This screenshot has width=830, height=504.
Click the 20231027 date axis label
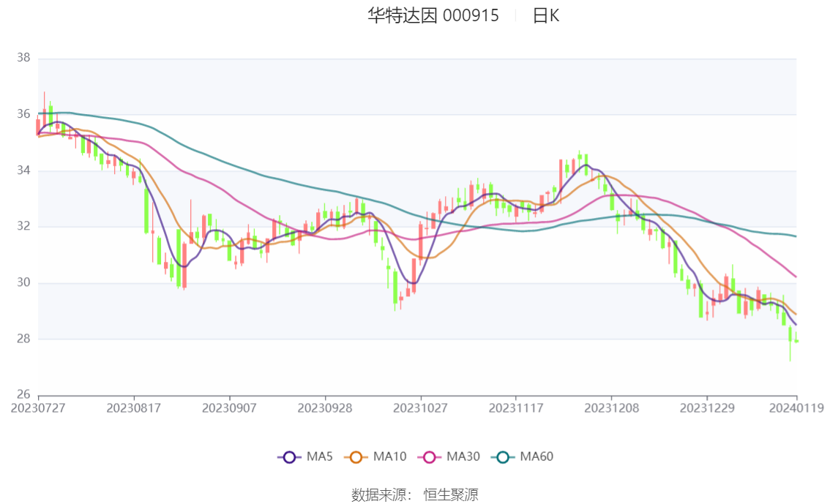[420, 408]
